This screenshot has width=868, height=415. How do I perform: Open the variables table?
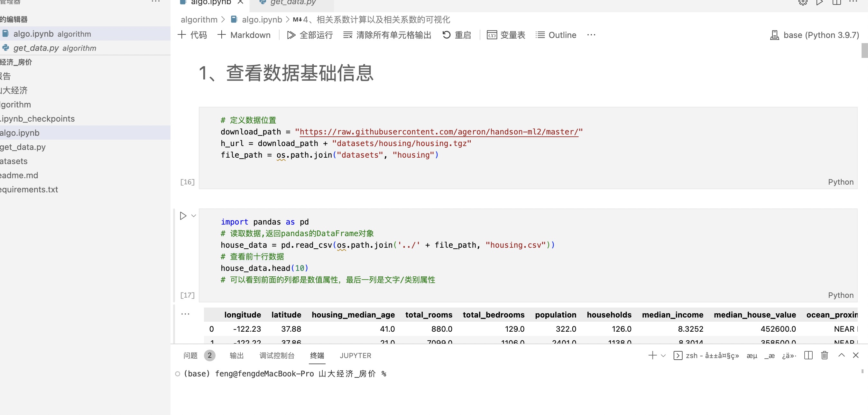(x=506, y=35)
